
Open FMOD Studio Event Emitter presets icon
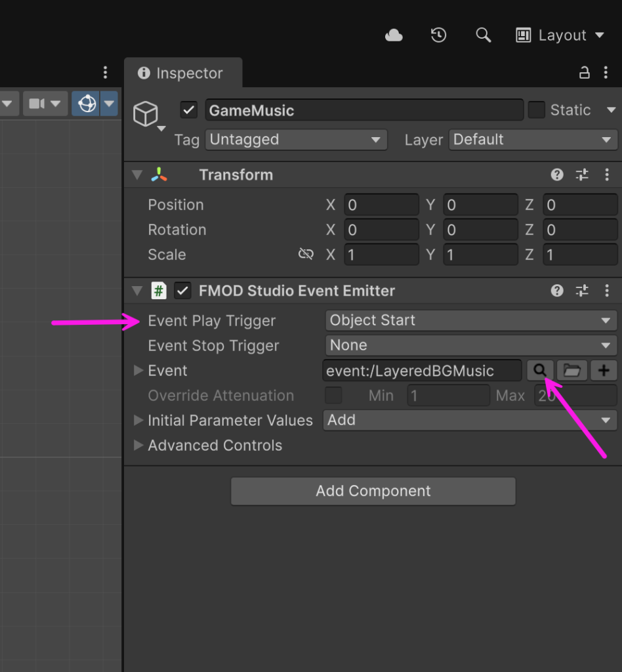[582, 291]
